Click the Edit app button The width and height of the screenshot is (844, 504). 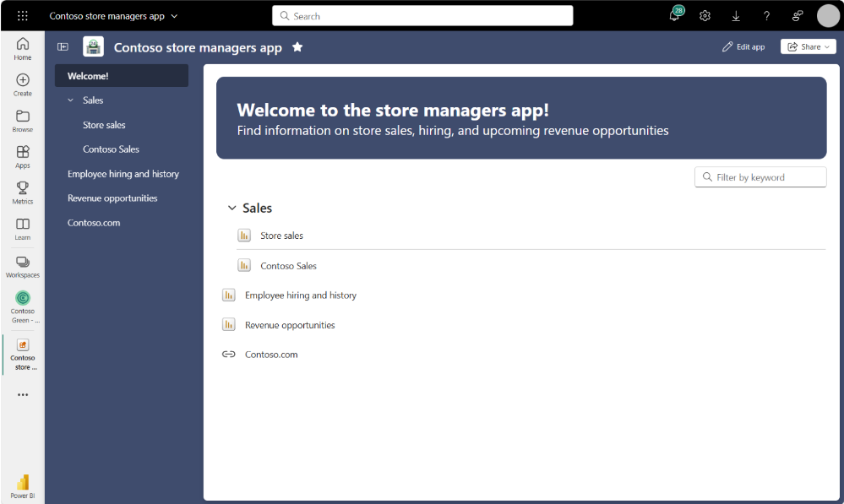click(x=743, y=46)
